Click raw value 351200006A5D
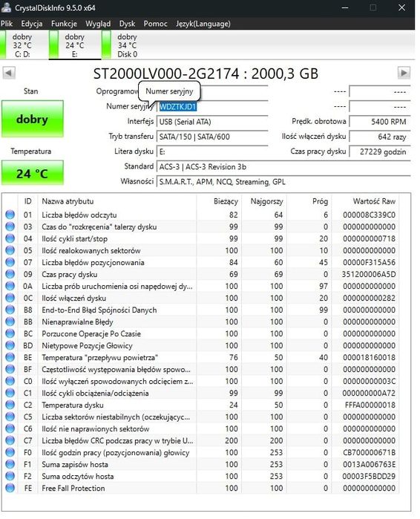 pyautogui.click(x=369, y=275)
